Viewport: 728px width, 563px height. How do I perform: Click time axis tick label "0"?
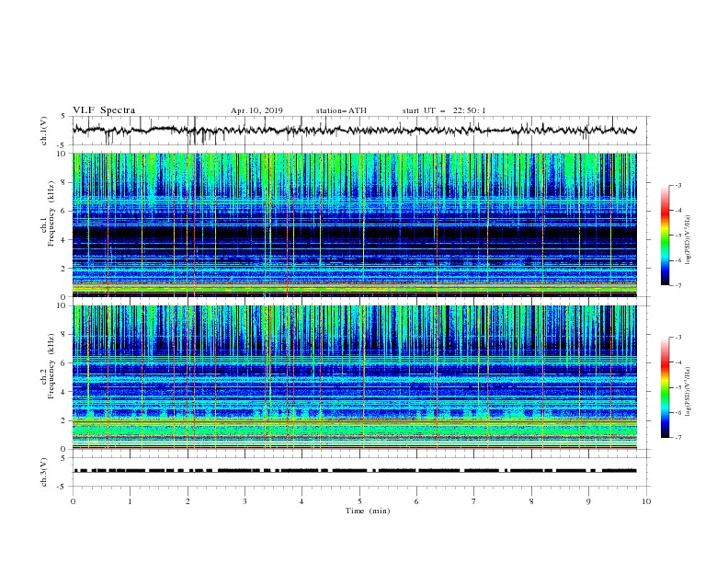[73, 501]
